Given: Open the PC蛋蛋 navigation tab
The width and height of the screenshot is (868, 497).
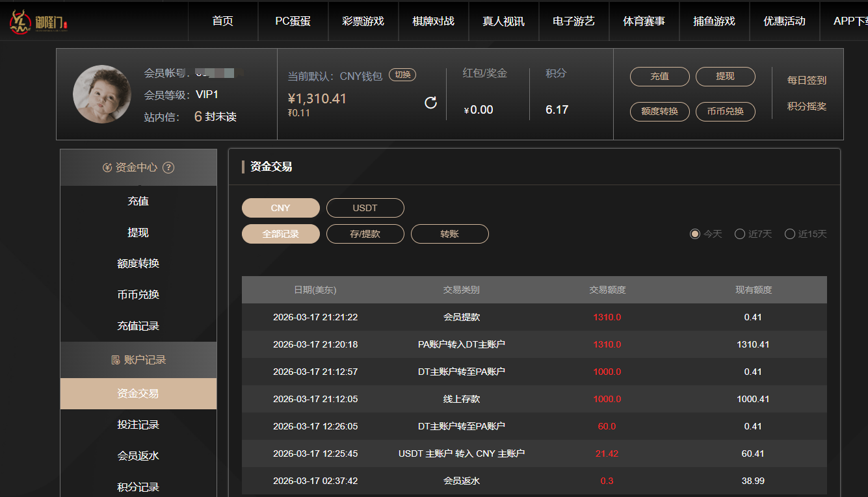Looking at the screenshot, I should pyautogui.click(x=293, y=21).
